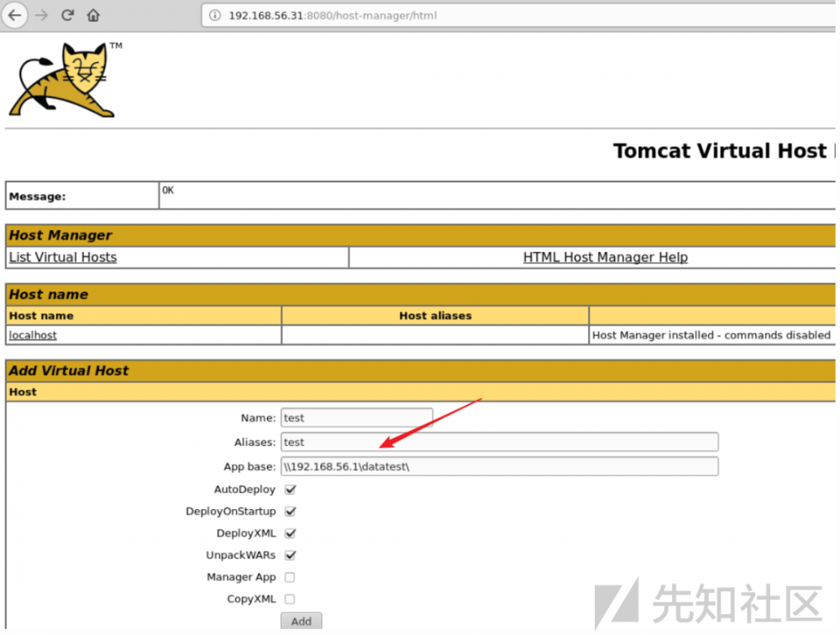Screen dimensions: 840x635
Task: Click the back navigation arrow
Action: click(x=15, y=15)
